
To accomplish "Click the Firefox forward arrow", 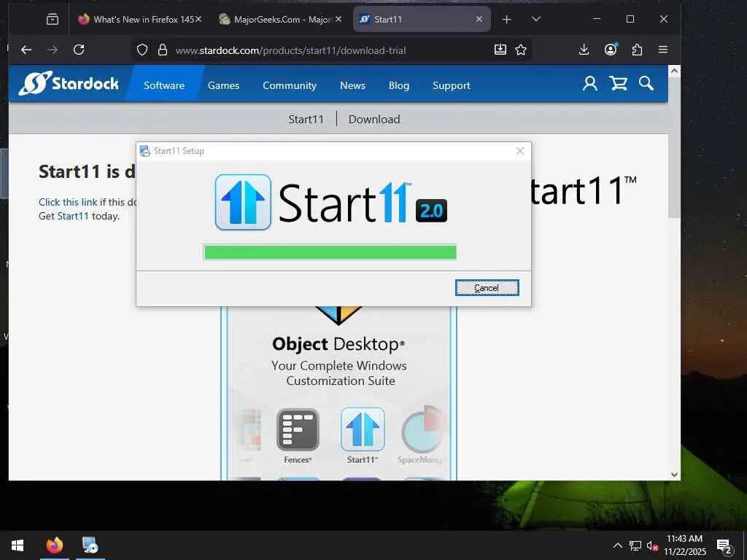I will pyautogui.click(x=53, y=50).
